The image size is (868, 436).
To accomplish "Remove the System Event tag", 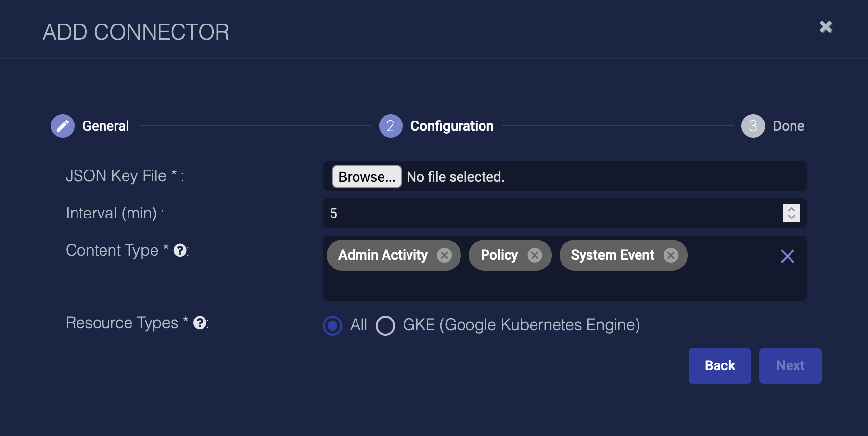I will (671, 255).
